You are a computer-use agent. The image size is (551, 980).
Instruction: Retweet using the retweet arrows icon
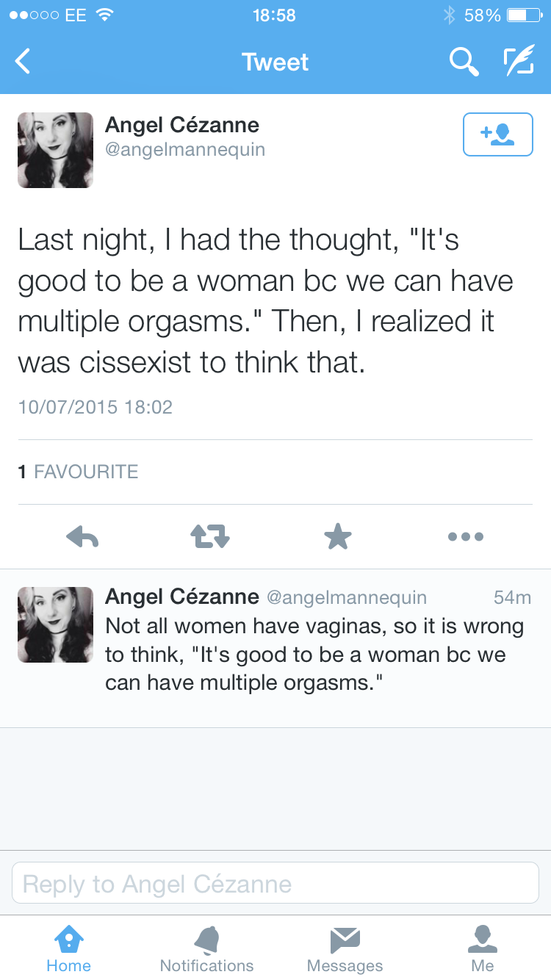click(x=210, y=537)
